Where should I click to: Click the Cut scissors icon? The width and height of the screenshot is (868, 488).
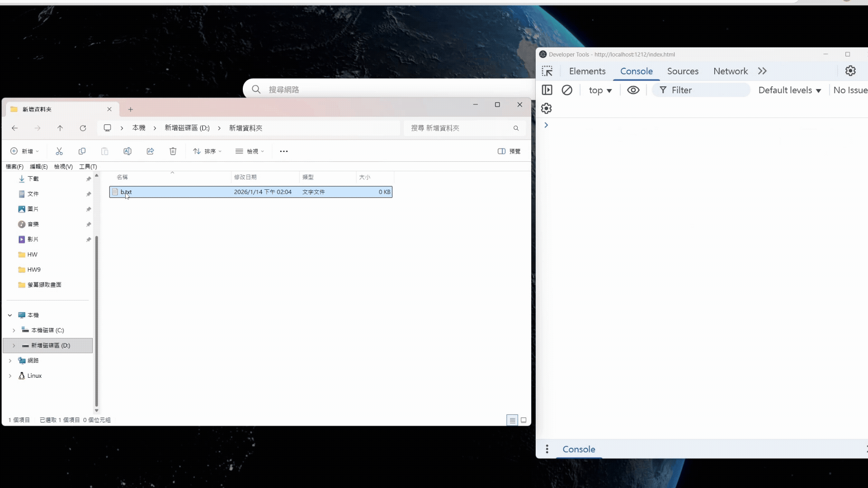(x=59, y=151)
